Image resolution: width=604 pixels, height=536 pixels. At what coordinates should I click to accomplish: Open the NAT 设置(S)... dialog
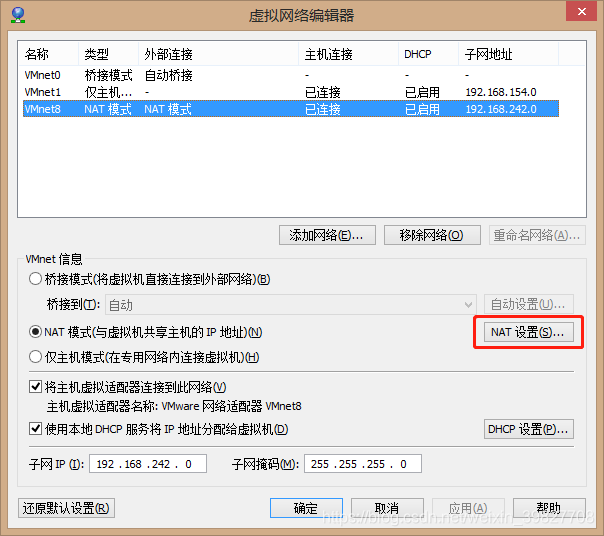528,332
